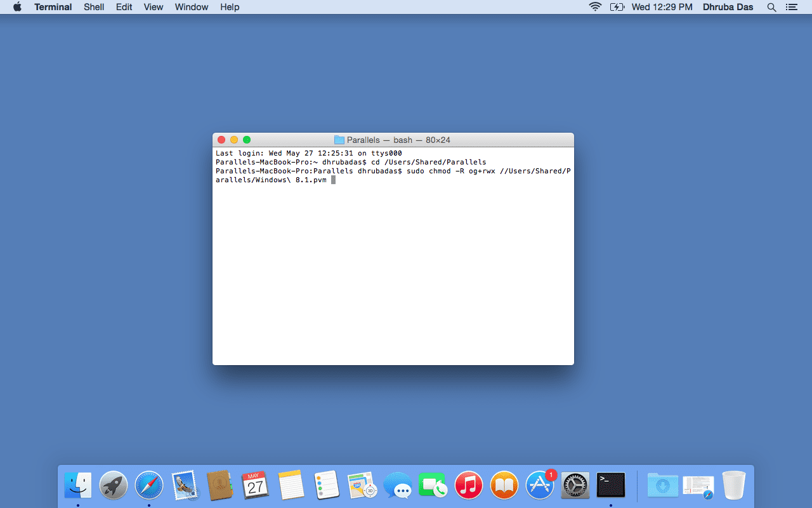Click the Wi-Fi status icon
The image size is (812, 508).
595,7
